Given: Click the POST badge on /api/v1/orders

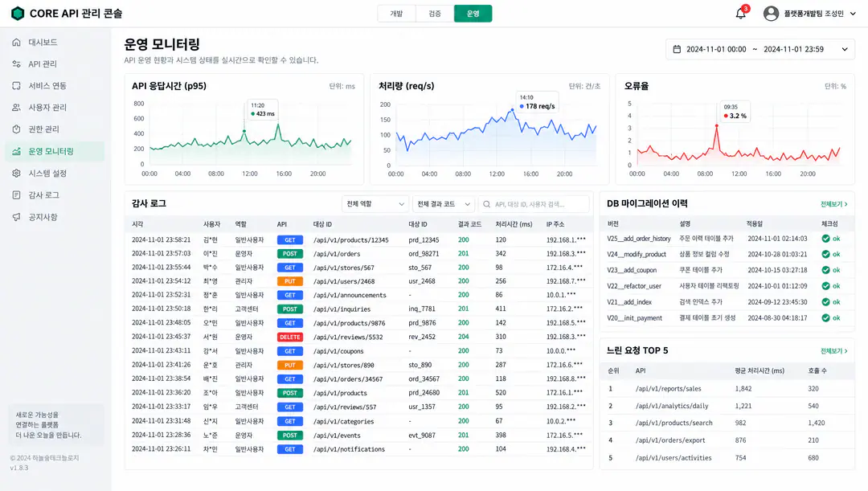Looking at the screenshot, I should (x=290, y=253).
